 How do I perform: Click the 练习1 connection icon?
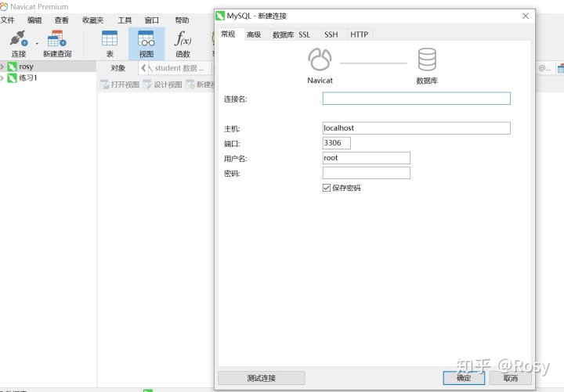click(x=13, y=78)
